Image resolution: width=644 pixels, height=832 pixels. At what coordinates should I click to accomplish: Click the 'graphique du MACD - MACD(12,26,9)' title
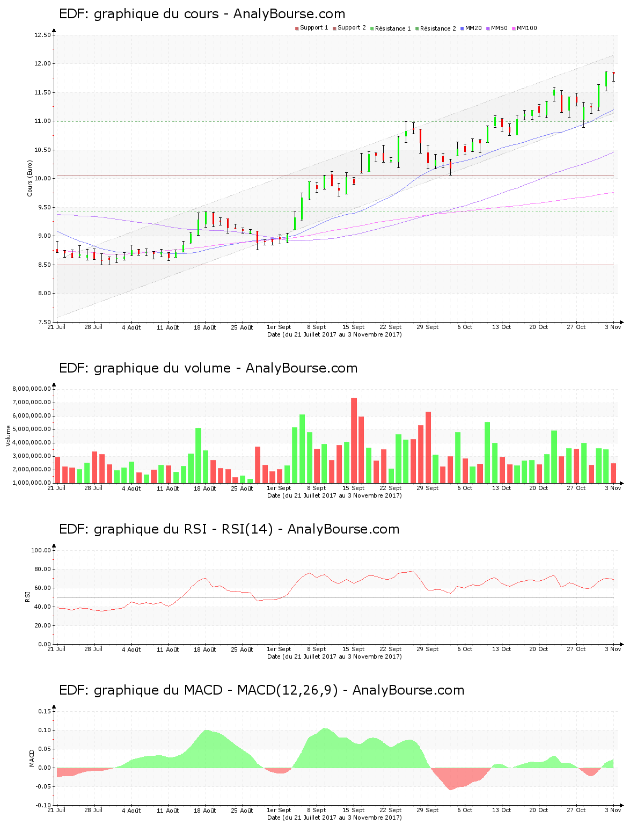[x=216, y=690]
